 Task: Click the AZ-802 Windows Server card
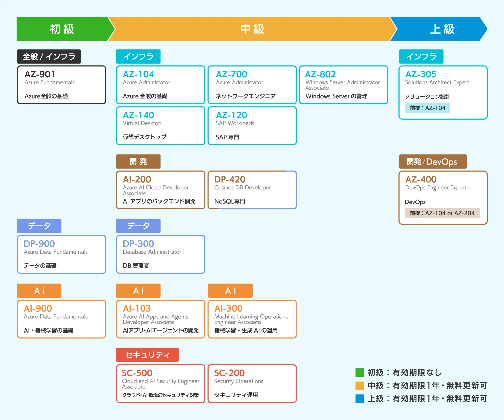click(x=344, y=85)
